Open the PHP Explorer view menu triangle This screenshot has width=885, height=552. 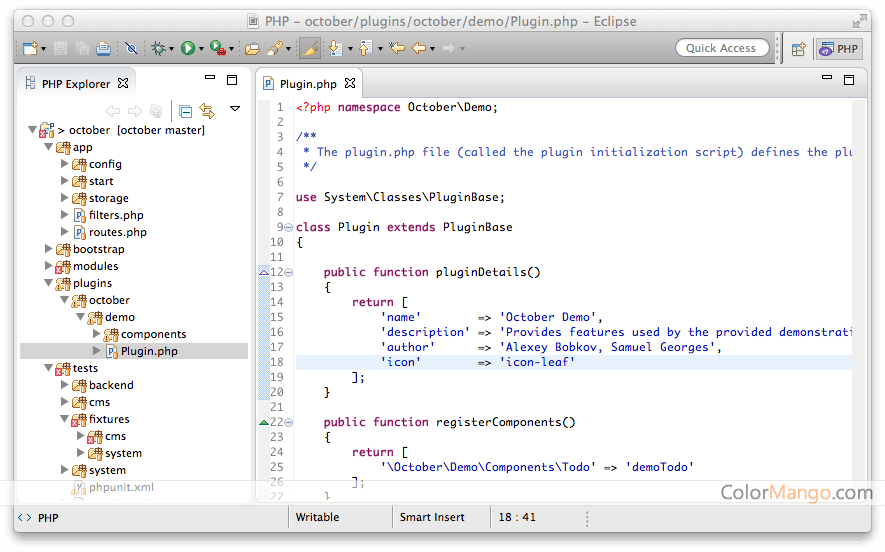[235, 108]
